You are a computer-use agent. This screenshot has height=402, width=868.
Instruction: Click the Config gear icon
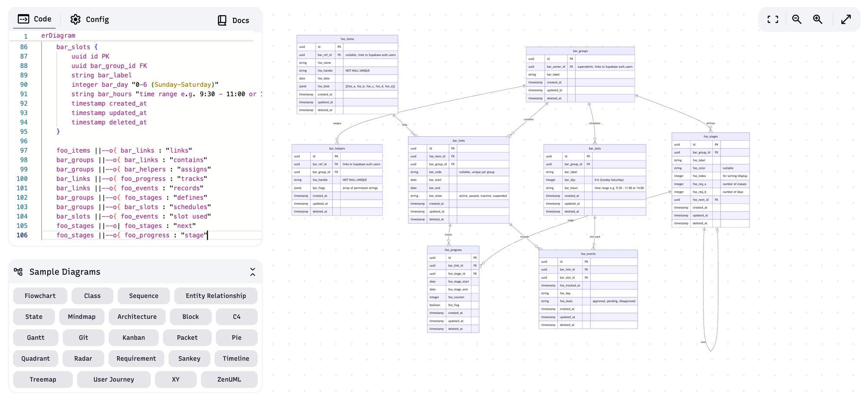(76, 20)
